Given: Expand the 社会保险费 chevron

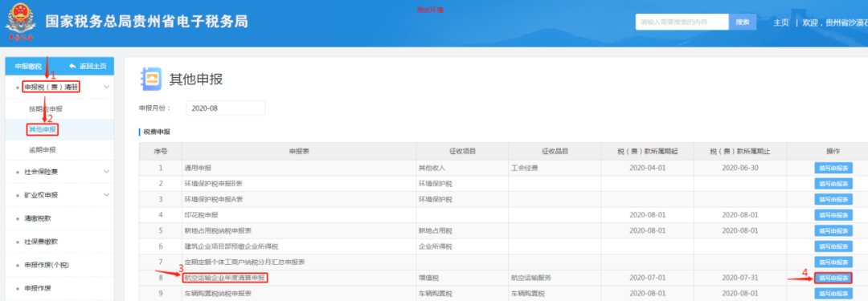Looking at the screenshot, I should pyautogui.click(x=106, y=172).
